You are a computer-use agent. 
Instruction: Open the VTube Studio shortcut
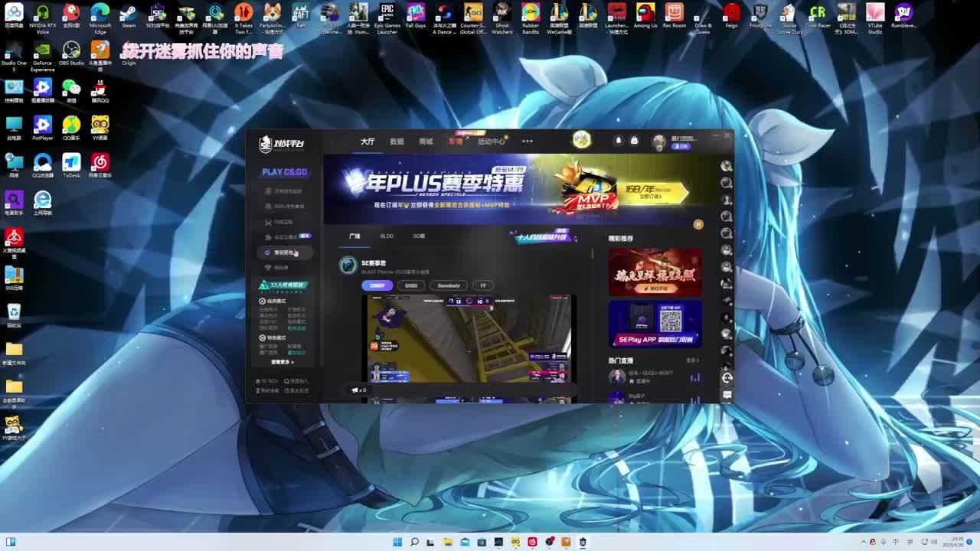click(x=875, y=18)
